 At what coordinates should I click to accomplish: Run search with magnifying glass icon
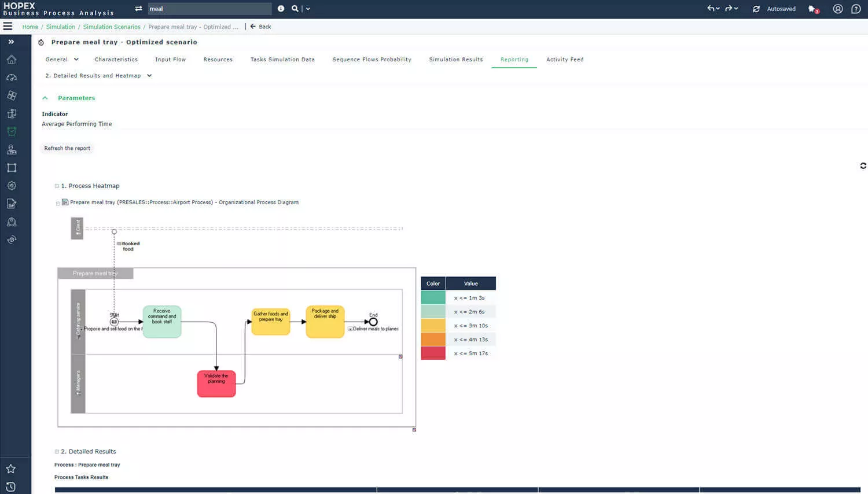[x=295, y=9]
